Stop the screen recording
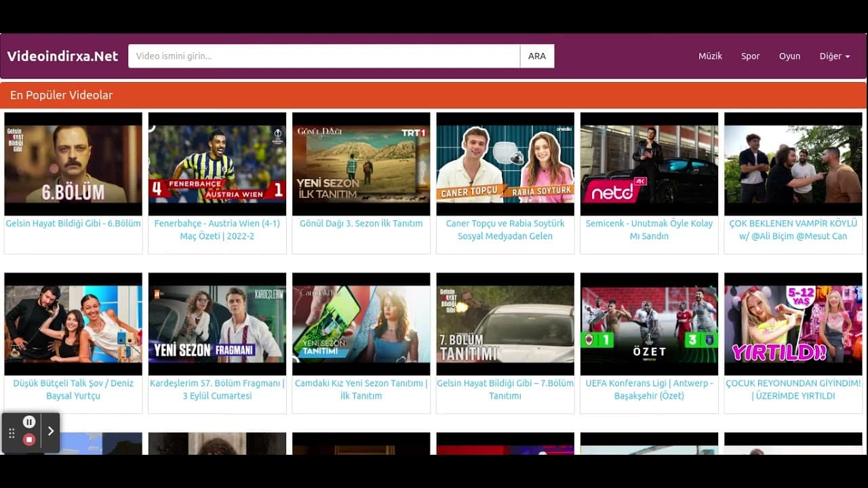Image resolution: width=868 pixels, height=488 pixels. [x=29, y=439]
